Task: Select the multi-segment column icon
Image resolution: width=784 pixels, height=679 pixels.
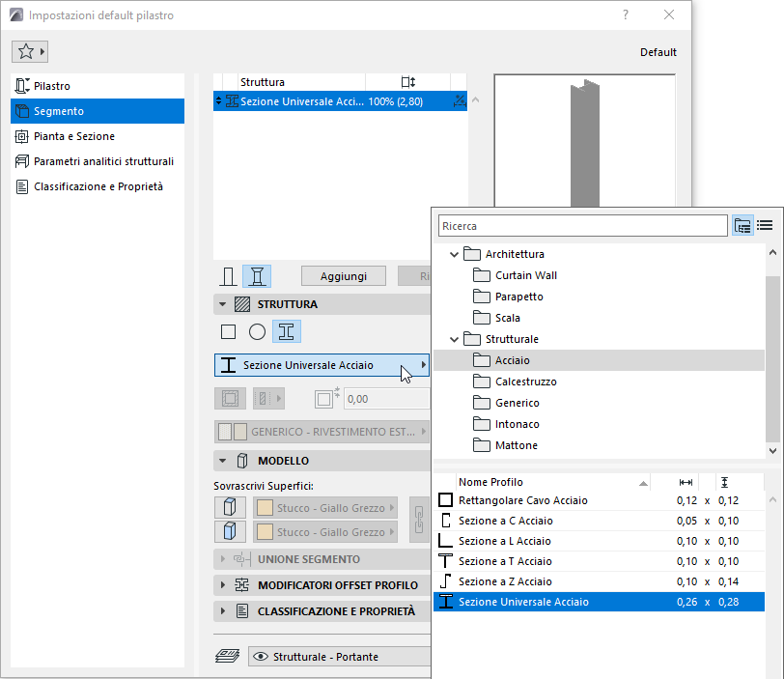Action: point(257,276)
